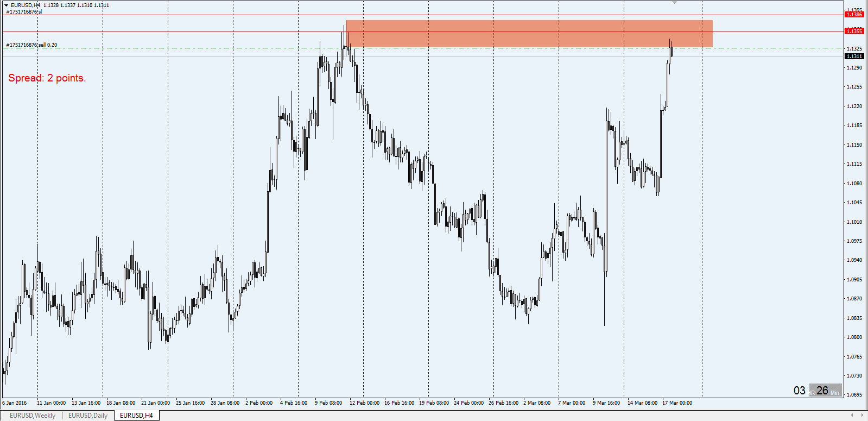Click the 1.0695 price scale value
Screen dimensions: 868x421
click(854, 395)
